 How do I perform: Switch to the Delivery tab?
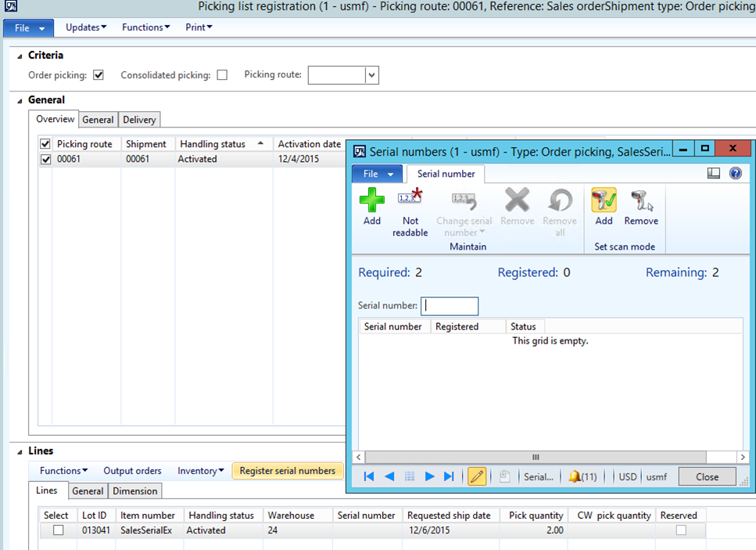139,120
